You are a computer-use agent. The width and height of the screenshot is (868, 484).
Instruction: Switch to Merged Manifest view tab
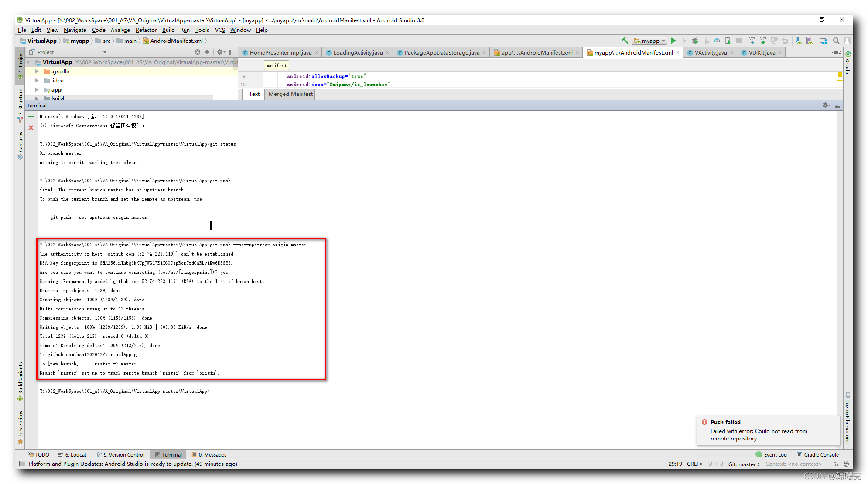(x=290, y=94)
